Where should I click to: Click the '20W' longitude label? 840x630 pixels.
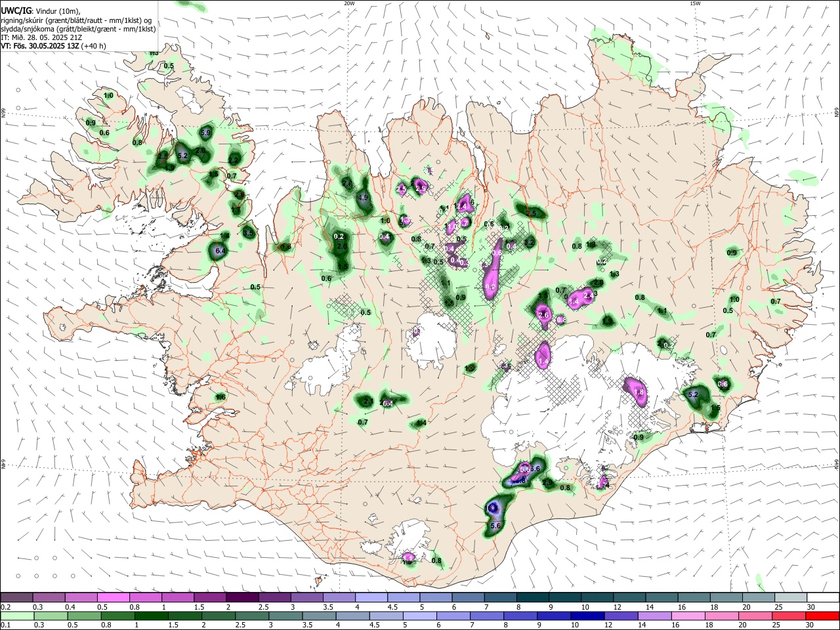tap(350, 3)
